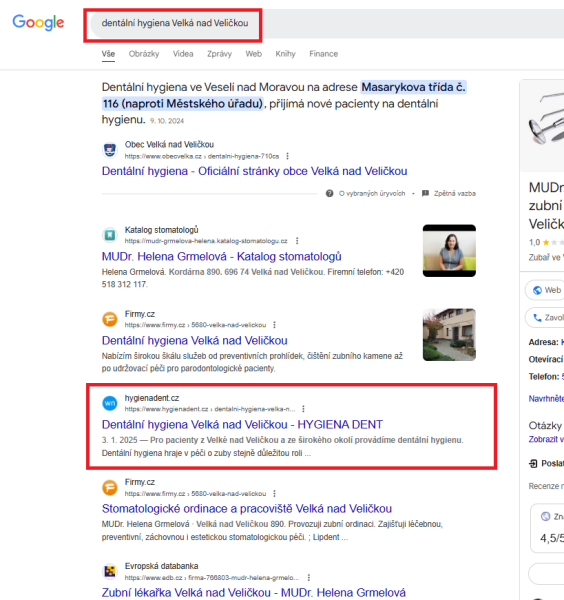Viewport: 564px width, 600px height.
Task: Click highlighted address Masarykova třída č. 116
Action: 284,95
